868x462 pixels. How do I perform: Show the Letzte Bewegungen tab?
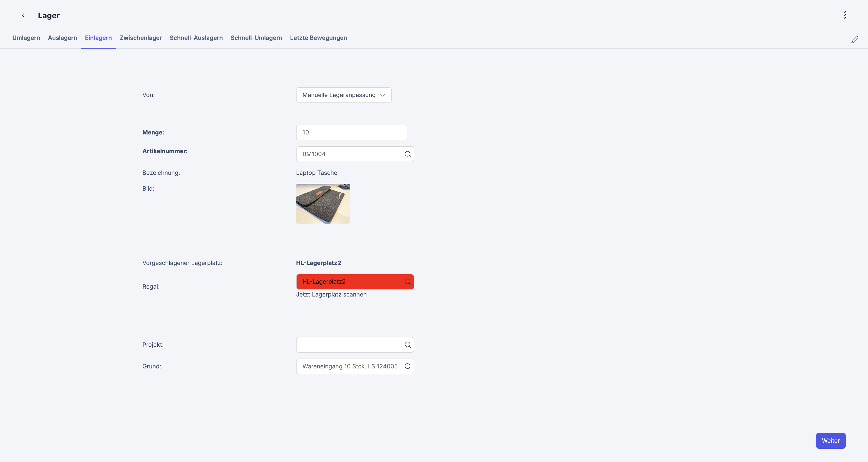[318, 38]
